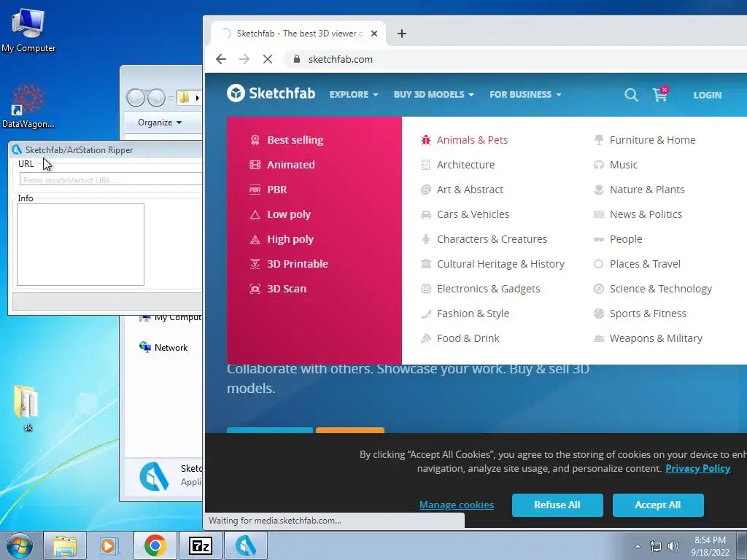Open Weapons & Military category
The width and height of the screenshot is (747, 560).
[x=648, y=338]
